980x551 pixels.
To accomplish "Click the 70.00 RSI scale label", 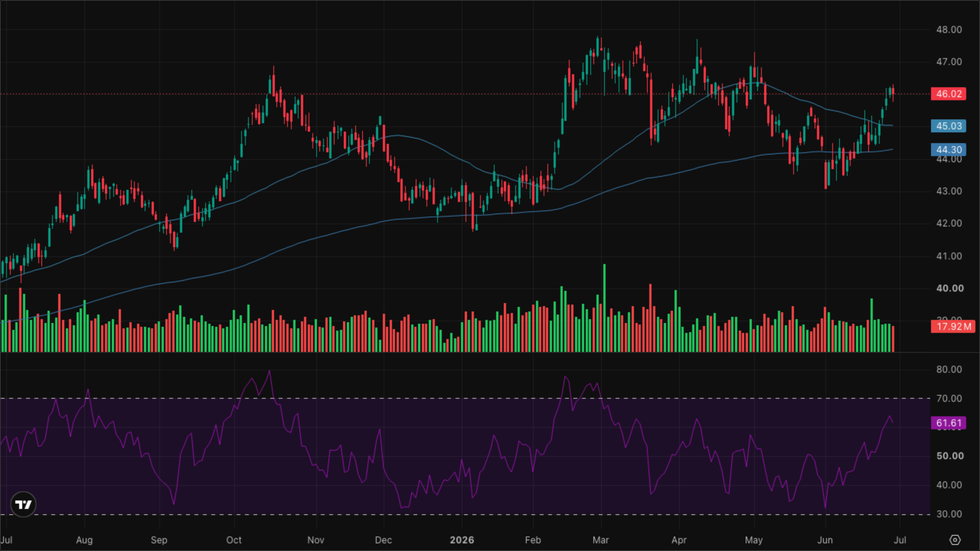I will [x=949, y=398].
